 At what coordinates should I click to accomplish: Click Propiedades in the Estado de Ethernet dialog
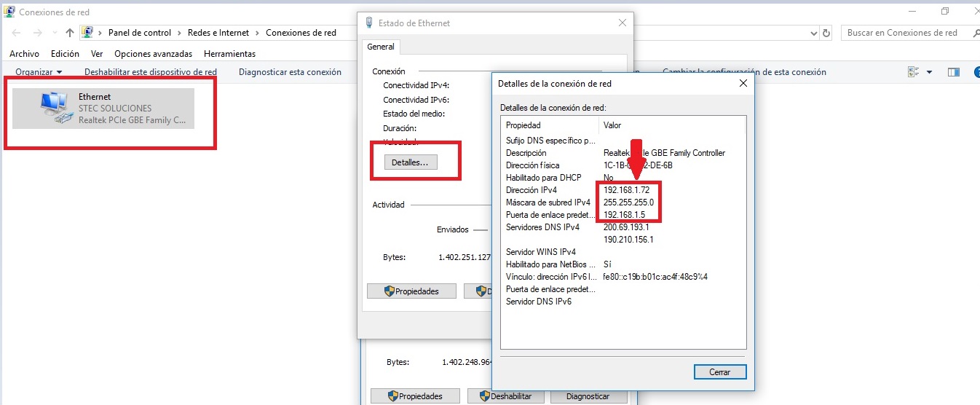pyautogui.click(x=412, y=291)
